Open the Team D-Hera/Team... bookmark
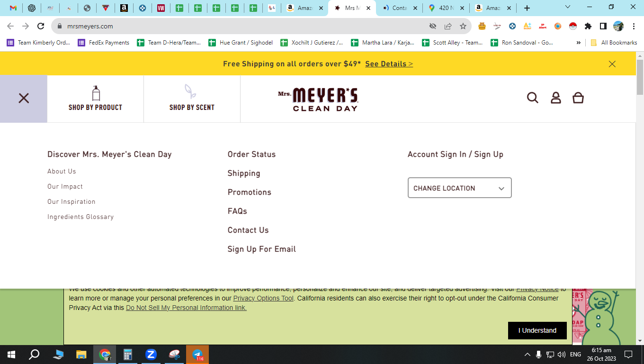644x364 pixels. (x=169, y=43)
